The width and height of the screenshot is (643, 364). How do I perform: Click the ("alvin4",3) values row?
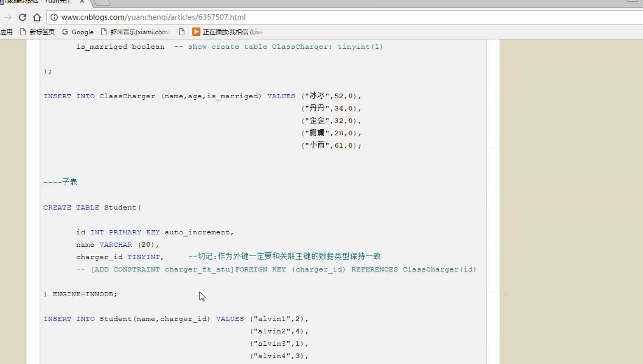[x=279, y=356]
